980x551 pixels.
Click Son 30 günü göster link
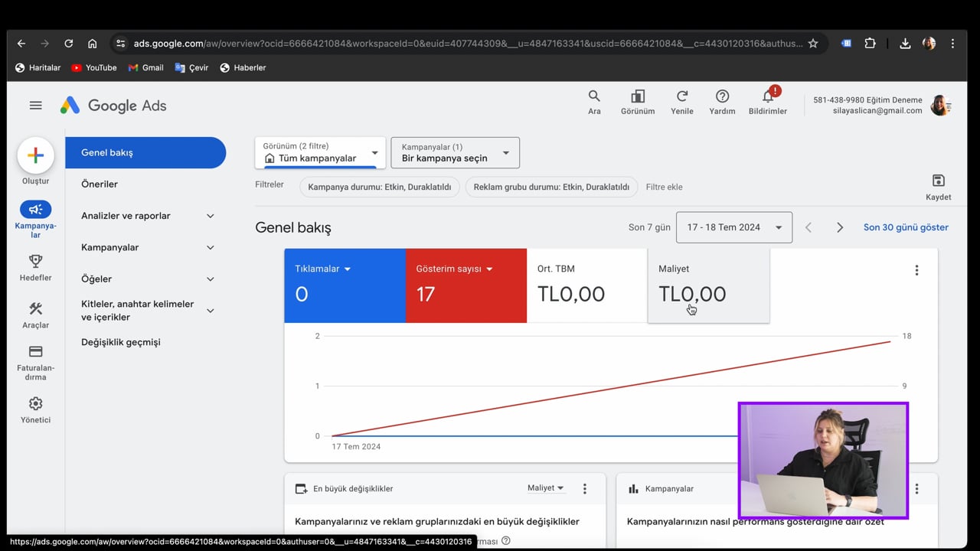coord(906,227)
